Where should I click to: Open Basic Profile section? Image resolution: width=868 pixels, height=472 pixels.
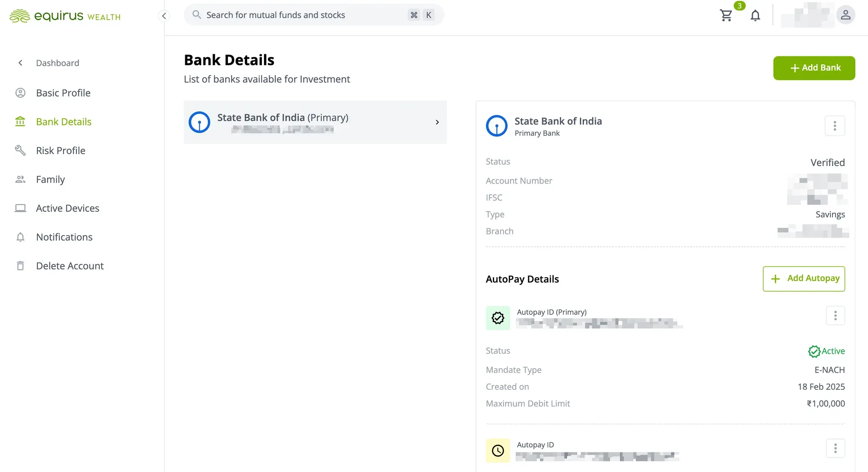click(x=63, y=93)
